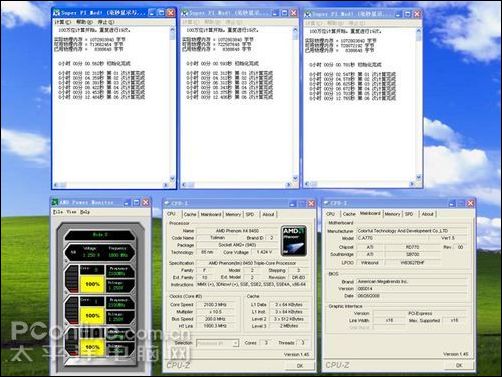
Task: Click the bottom core 100% usage display in Power Monitor
Action: [x=92, y=347]
